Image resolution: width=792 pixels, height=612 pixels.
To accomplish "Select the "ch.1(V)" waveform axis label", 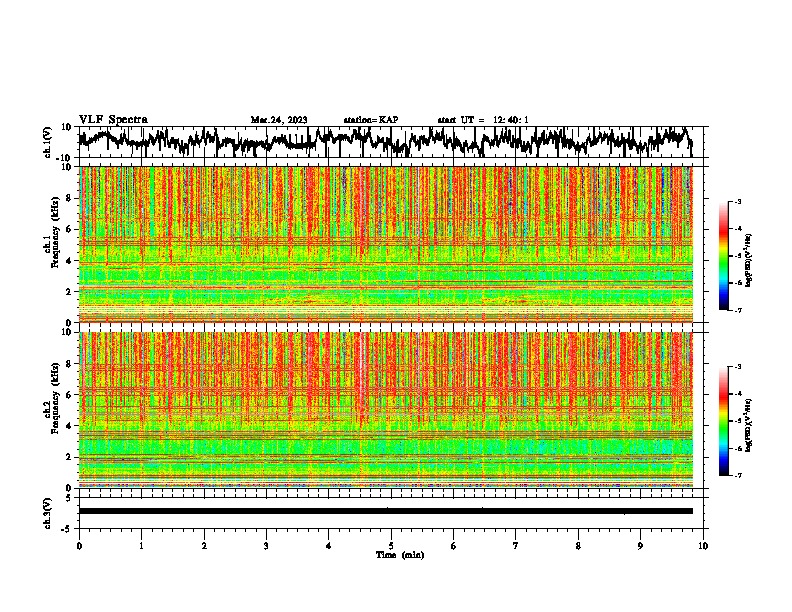I will click(47, 142).
